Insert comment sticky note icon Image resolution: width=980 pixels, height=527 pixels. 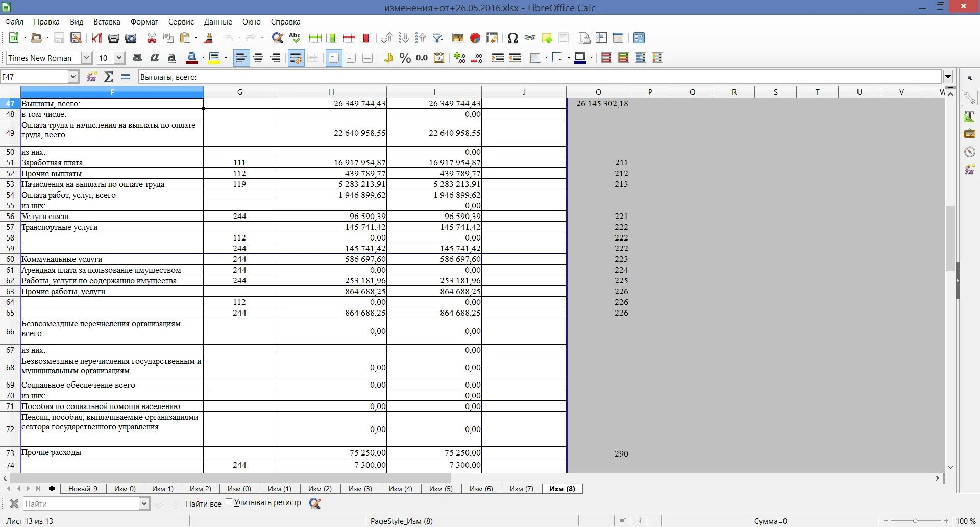[547, 38]
